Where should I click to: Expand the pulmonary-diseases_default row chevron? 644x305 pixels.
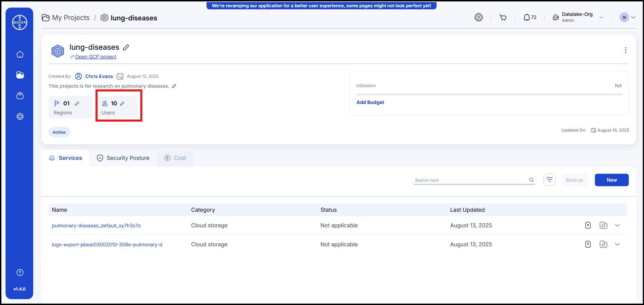click(x=617, y=225)
